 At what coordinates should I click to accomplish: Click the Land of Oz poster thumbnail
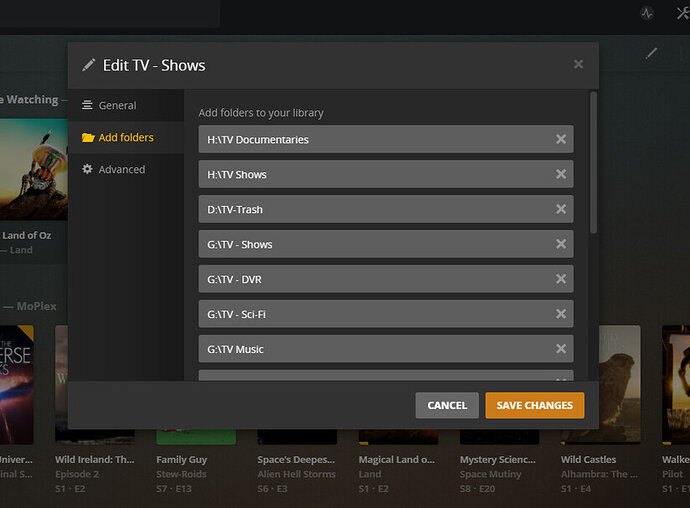(33, 169)
